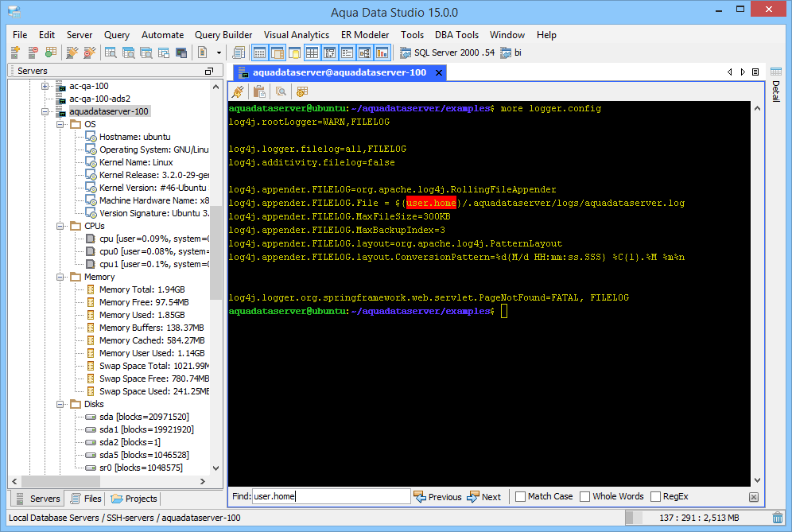Screen dimensions: 792x532
Task: Open the Automate menu
Action: click(x=162, y=35)
